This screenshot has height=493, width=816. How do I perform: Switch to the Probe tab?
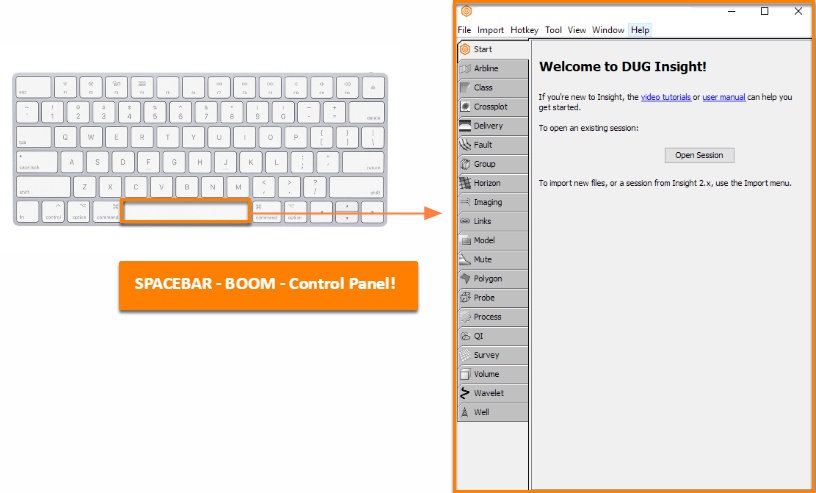point(493,298)
